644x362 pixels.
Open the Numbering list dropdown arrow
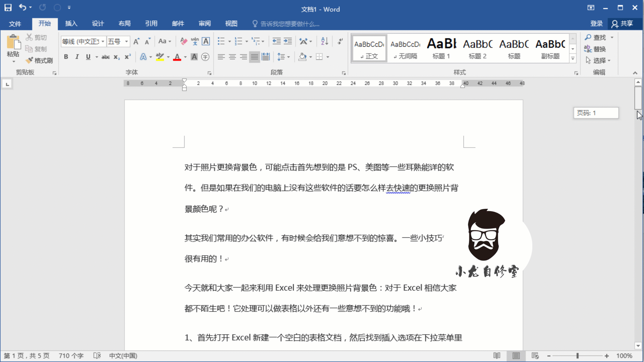pyautogui.click(x=247, y=42)
